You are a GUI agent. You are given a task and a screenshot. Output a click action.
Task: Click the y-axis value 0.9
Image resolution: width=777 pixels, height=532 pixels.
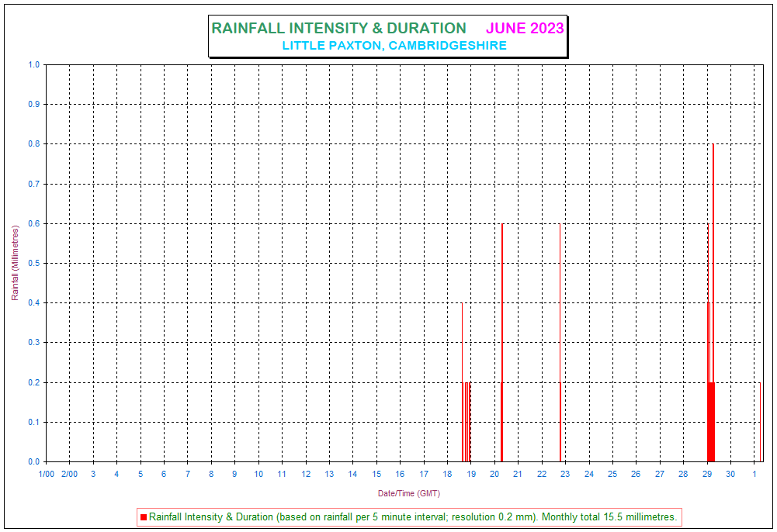[34, 105]
